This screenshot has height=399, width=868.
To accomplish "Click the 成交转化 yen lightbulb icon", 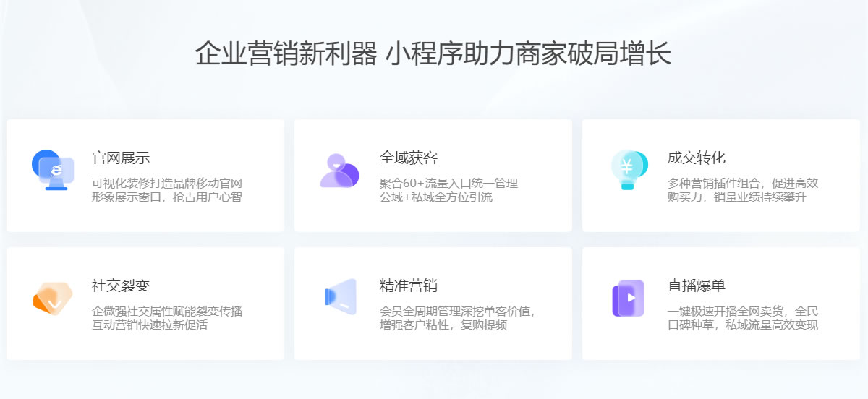I will point(628,171).
